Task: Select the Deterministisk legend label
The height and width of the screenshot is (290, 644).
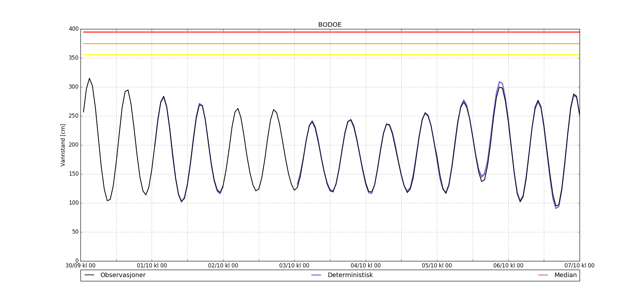Action: click(350, 275)
